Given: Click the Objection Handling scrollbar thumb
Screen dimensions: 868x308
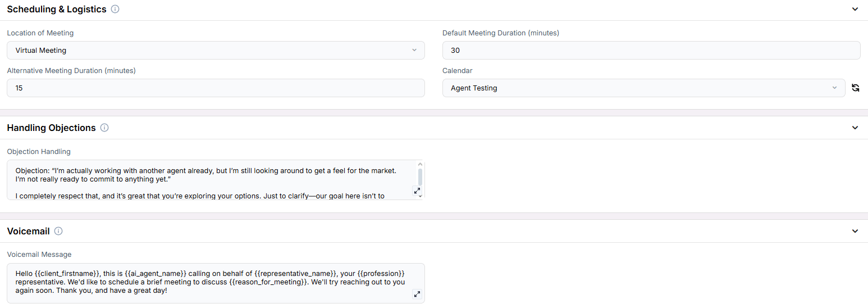Looking at the screenshot, I should [x=420, y=177].
